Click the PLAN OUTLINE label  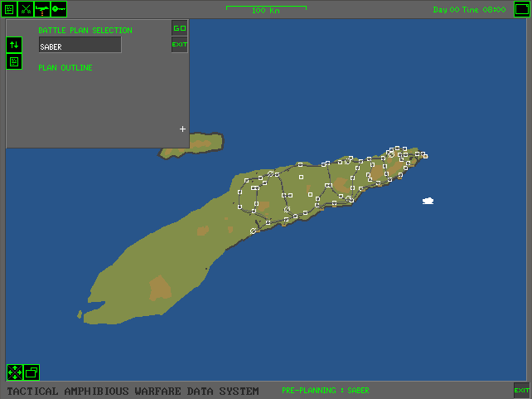click(65, 68)
